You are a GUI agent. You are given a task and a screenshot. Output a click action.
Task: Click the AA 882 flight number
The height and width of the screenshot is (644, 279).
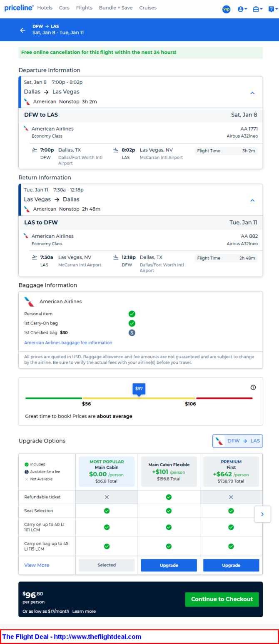[x=250, y=236]
